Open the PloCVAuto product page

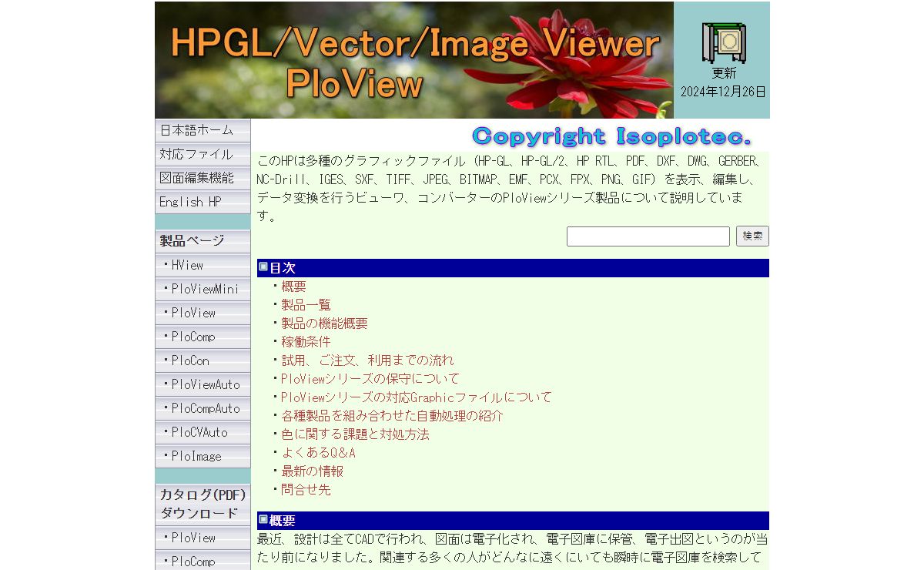point(203,432)
